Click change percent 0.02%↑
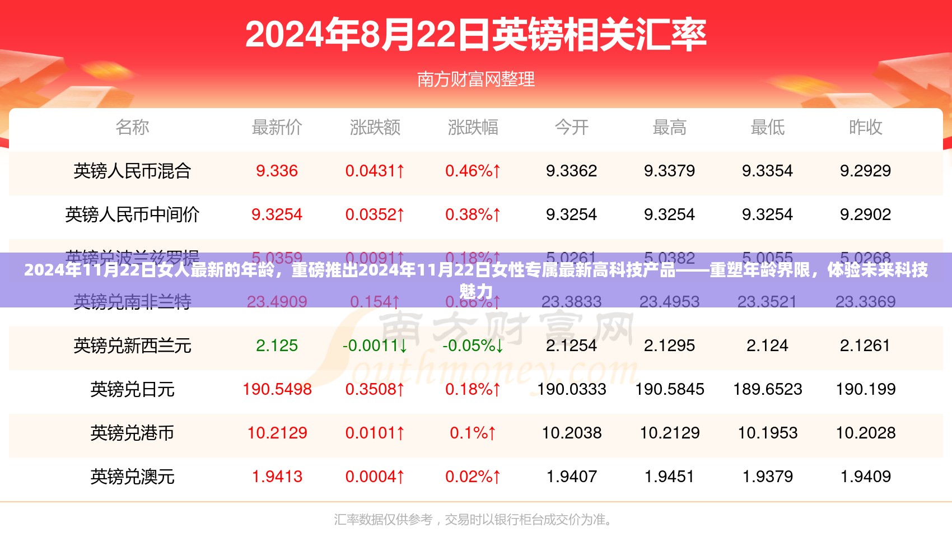 pyautogui.click(x=473, y=477)
